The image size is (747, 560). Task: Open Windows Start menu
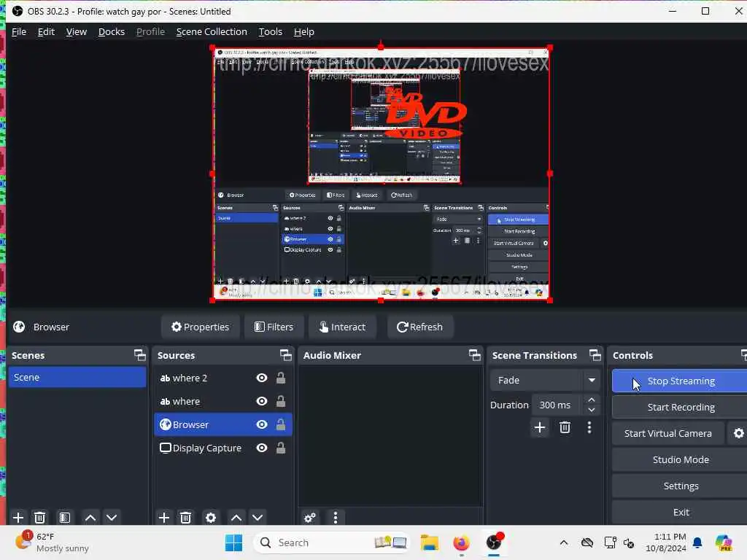point(233,542)
